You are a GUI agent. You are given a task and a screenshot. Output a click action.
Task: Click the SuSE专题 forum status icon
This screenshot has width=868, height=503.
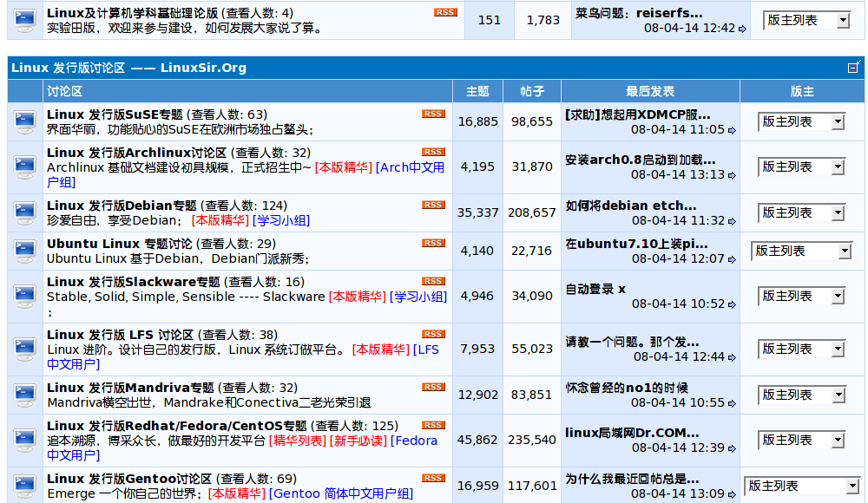click(x=25, y=121)
